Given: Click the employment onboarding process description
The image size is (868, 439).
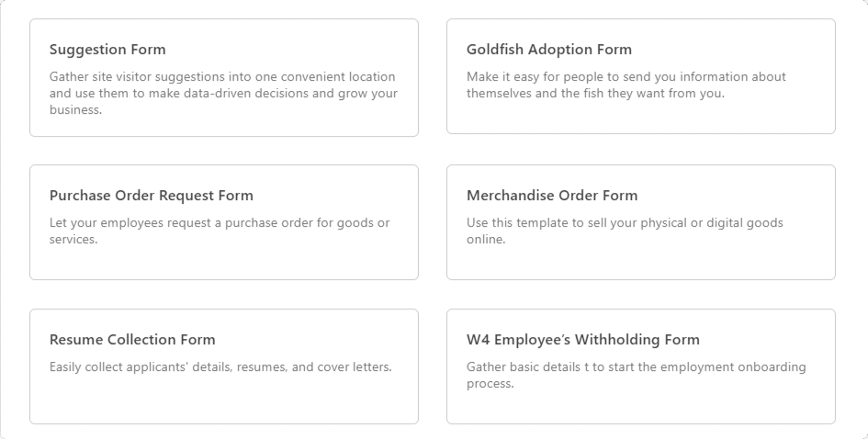Looking at the screenshot, I should [636, 375].
